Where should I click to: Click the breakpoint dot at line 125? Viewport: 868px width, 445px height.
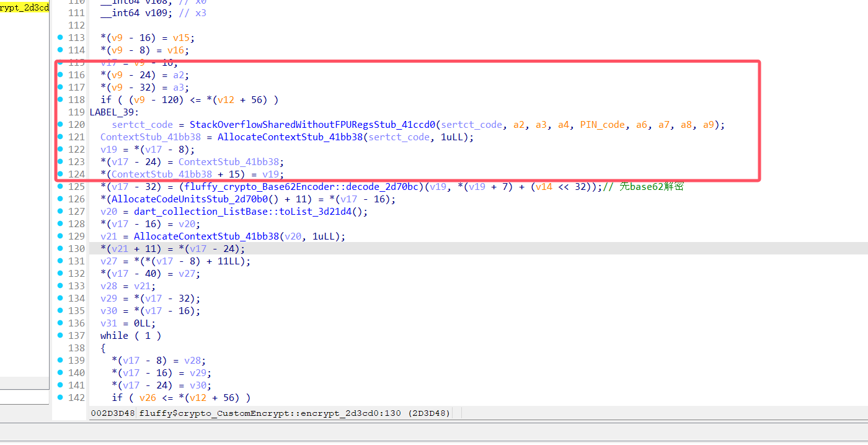(60, 187)
